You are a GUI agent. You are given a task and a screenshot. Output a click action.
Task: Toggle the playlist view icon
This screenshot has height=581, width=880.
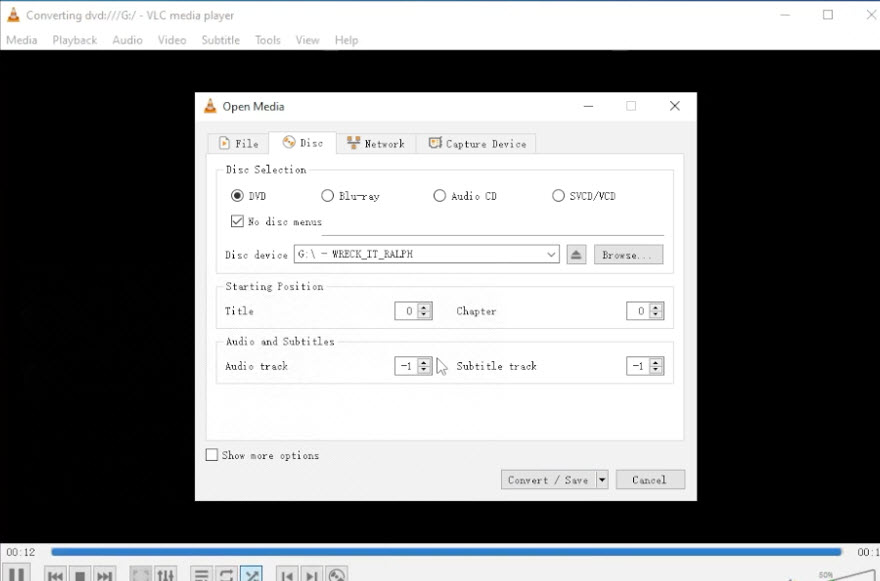click(x=201, y=575)
